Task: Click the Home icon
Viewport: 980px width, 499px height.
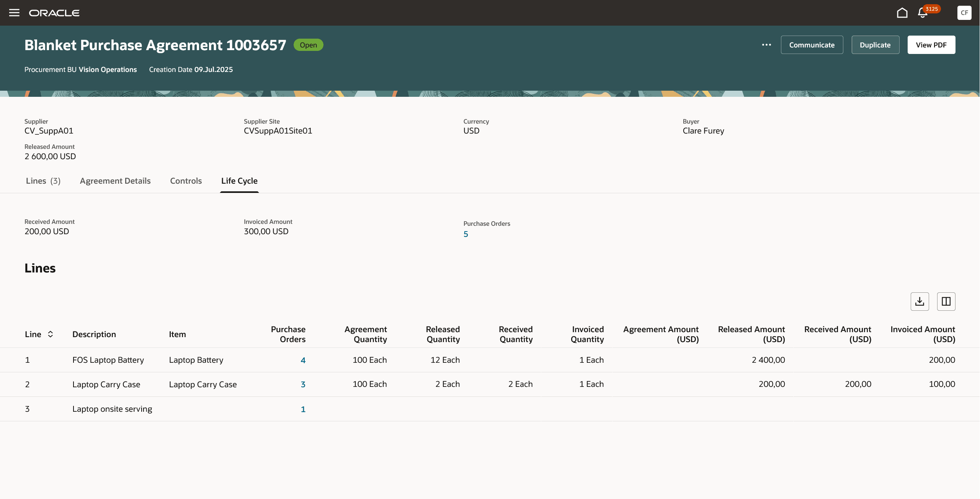Action: point(902,13)
